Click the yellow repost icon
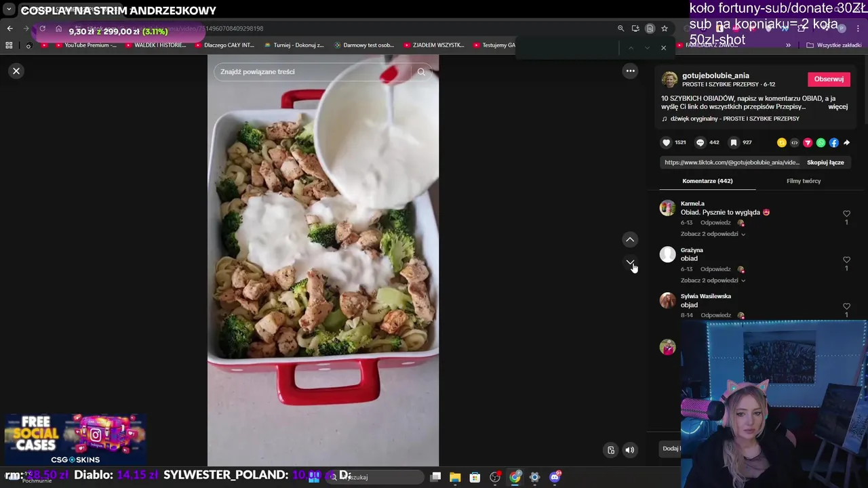Viewport: 868px width, 488px height. [x=781, y=142]
